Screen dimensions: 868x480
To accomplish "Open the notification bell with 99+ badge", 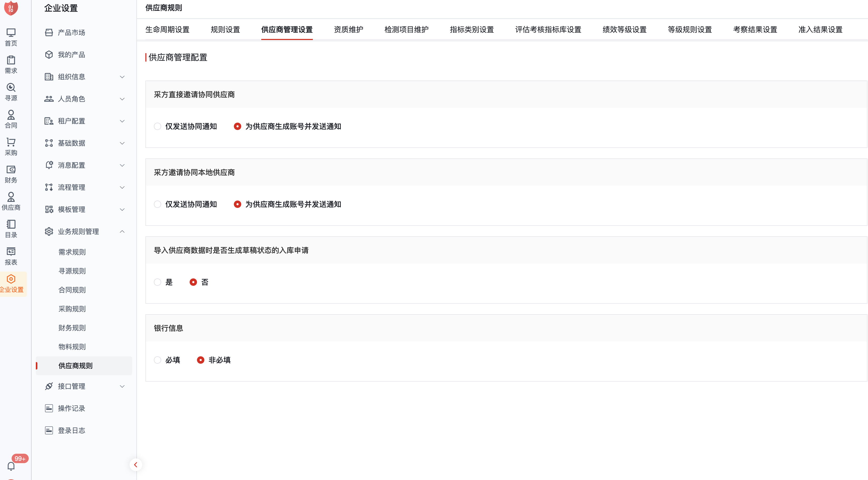I will coord(11,466).
